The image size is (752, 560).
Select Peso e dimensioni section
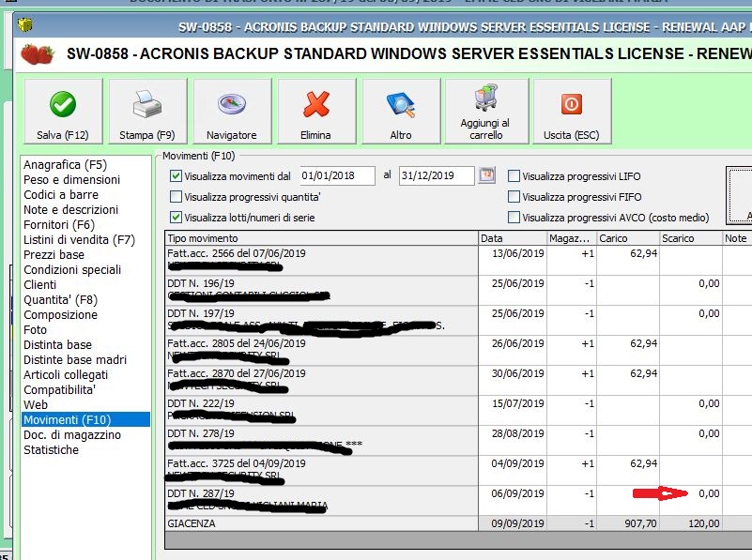72,180
